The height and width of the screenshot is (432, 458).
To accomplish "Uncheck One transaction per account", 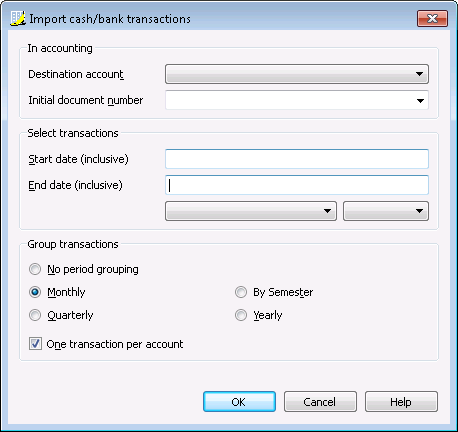I will point(35,344).
